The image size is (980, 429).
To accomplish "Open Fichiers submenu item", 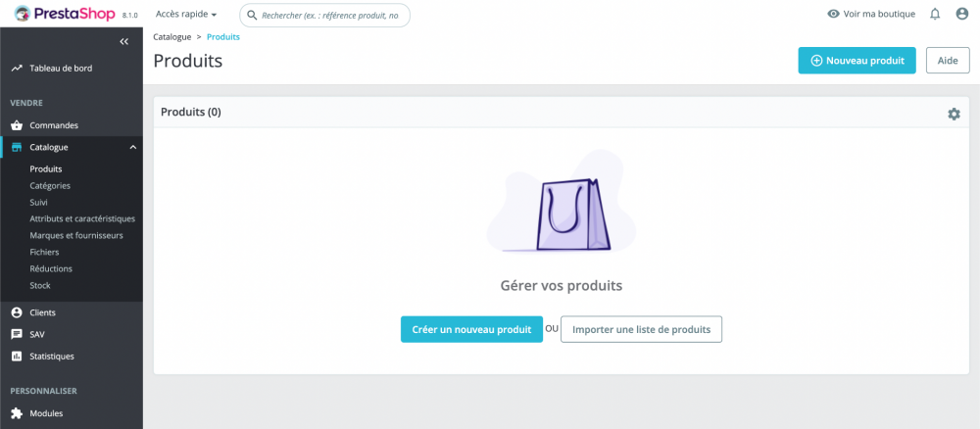I will click(x=44, y=253).
